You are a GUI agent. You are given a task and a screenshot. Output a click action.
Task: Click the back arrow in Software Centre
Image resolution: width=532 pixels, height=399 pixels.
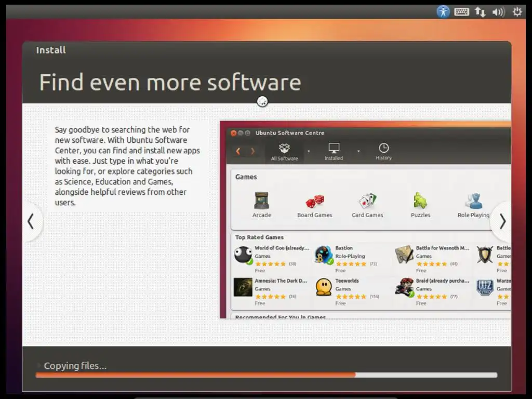(238, 151)
